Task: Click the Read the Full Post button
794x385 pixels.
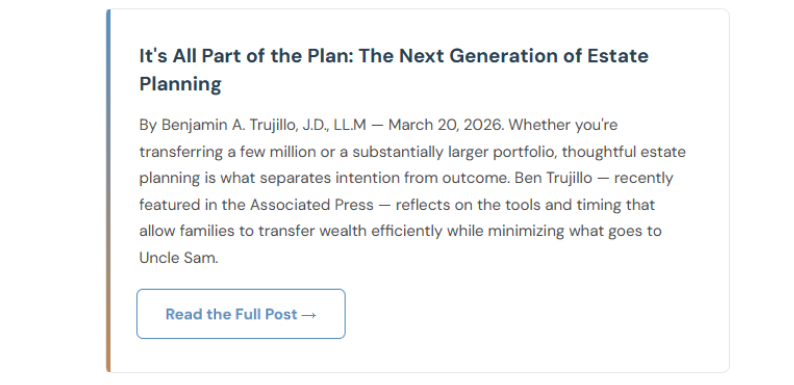Action: pyautogui.click(x=241, y=314)
